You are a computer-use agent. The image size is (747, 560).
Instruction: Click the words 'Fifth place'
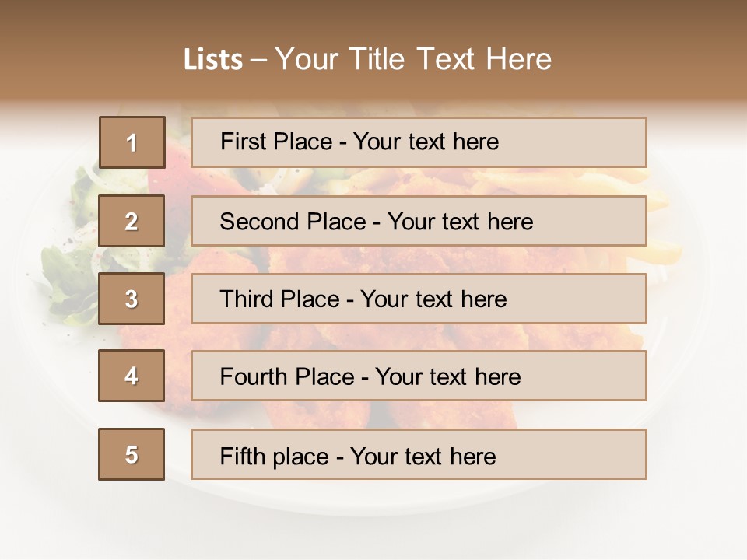pyautogui.click(x=275, y=457)
